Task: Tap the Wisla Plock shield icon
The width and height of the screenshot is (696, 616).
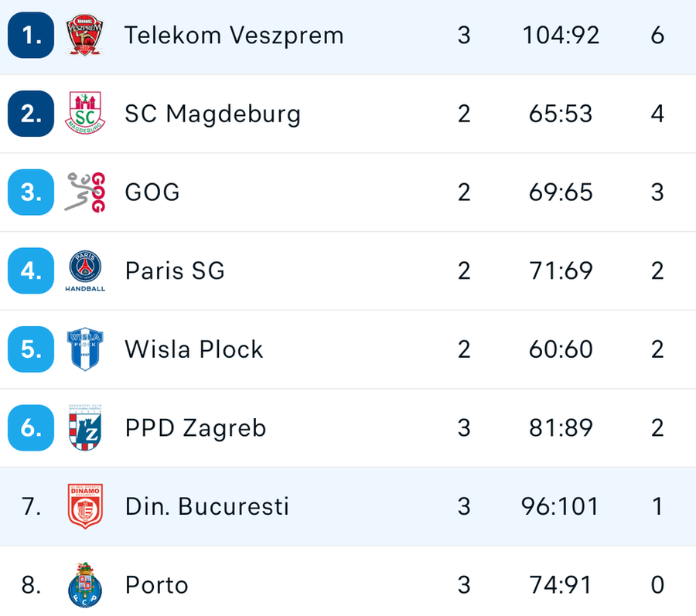Action: click(x=85, y=349)
